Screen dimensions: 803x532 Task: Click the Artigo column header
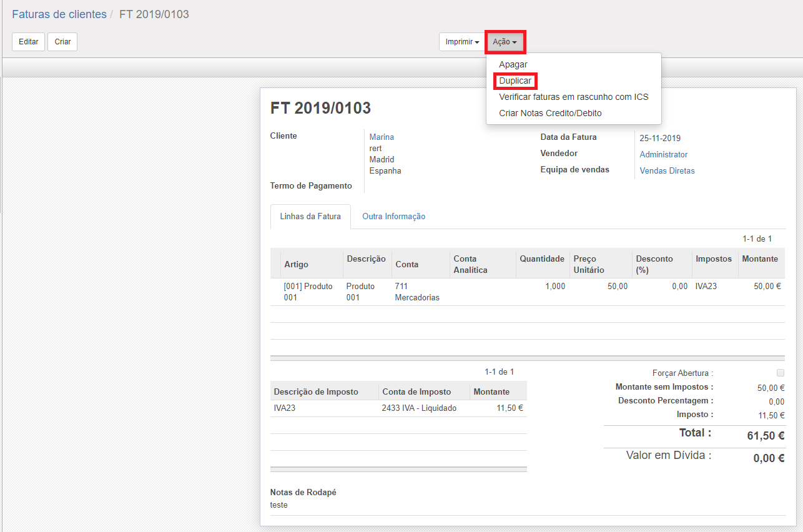click(296, 264)
